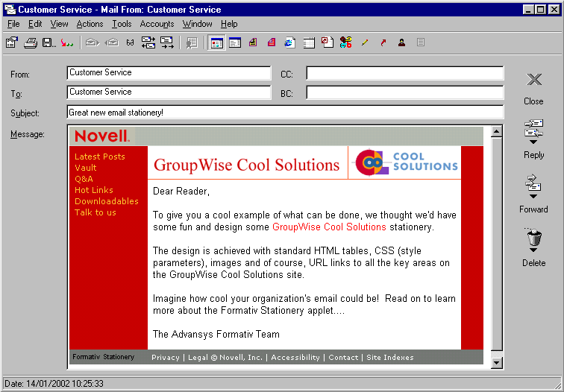The height and width of the screenshot is (392, 564).
Task: Open the View menu
Action: point(59,24)
